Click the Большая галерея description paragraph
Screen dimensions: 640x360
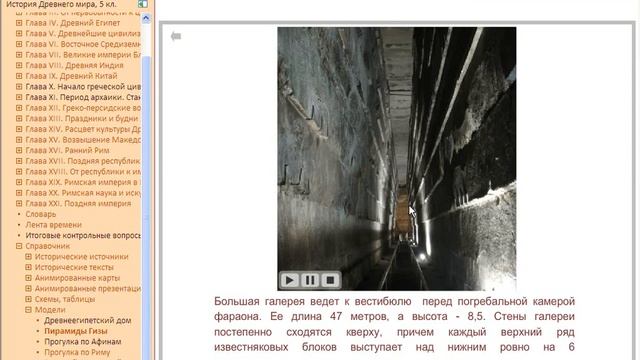point(394,324)
